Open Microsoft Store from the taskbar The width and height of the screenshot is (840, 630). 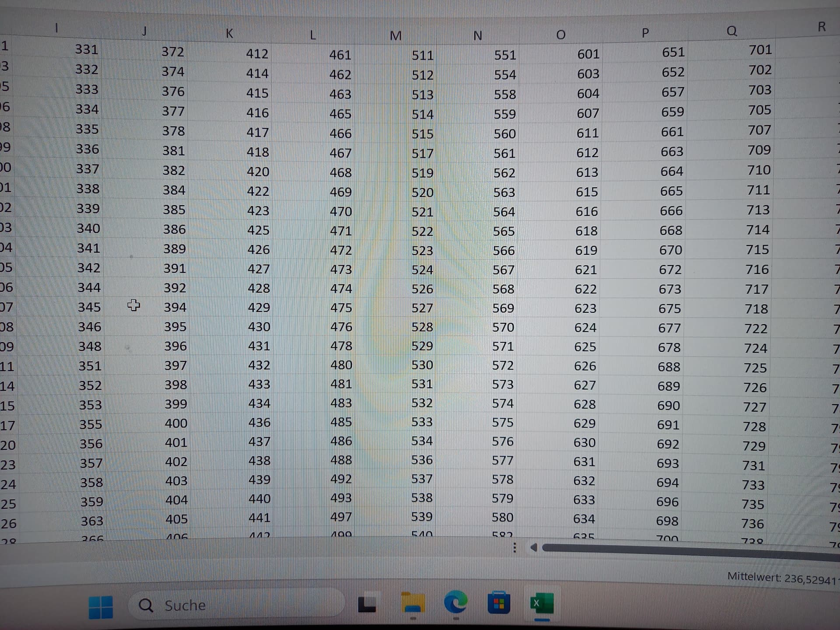coord(499,603)
